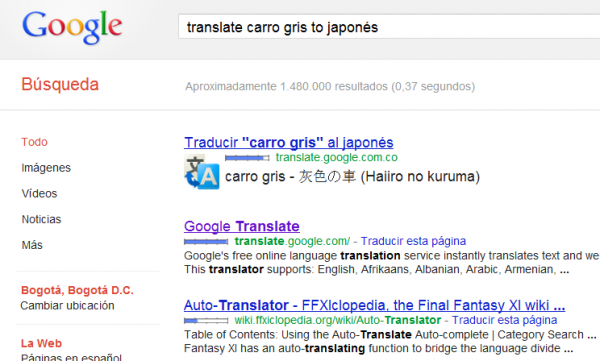
Task: Click the results count text Aproximadamente 1.480.000
Action: click(330, 87)
